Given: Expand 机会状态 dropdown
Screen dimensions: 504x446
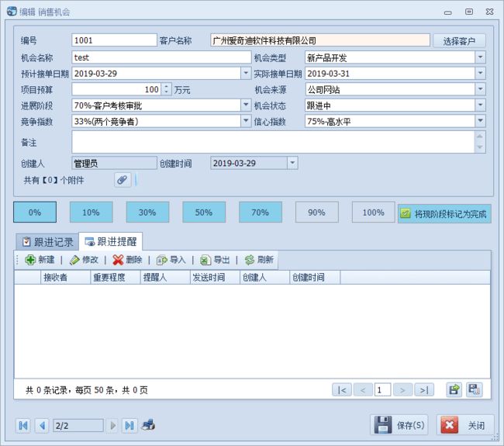Looking at the screenshot, I should pyautogui.click(x=480, y=105).
